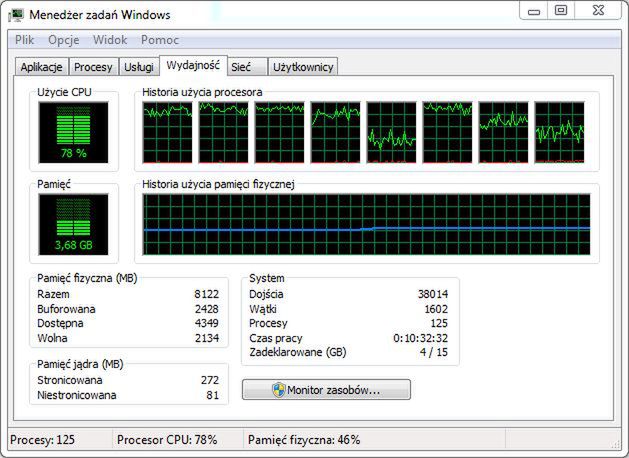The image size is (629, 458).
Task: Click the Pamięć fizyczna (MB) group label
Action: (87, 278)
